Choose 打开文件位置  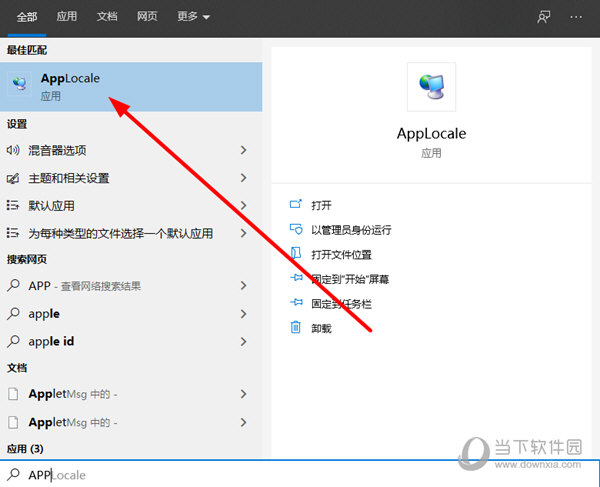[x=341, y=255]
